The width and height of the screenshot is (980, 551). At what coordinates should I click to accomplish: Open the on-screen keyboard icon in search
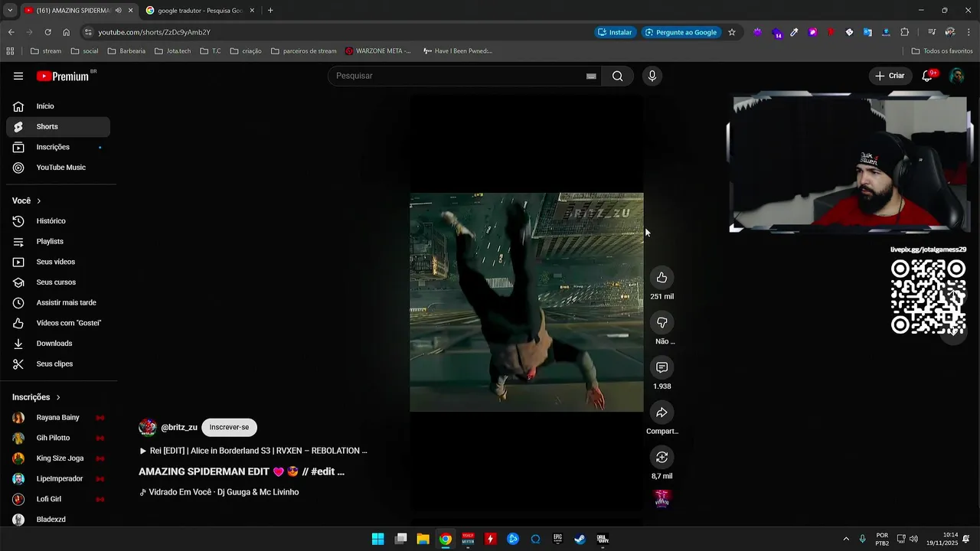point(591,76)
